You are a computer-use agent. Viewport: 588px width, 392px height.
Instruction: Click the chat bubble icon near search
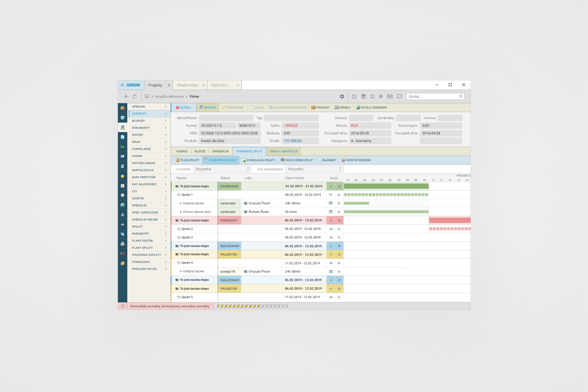click(x=399, y=96)
